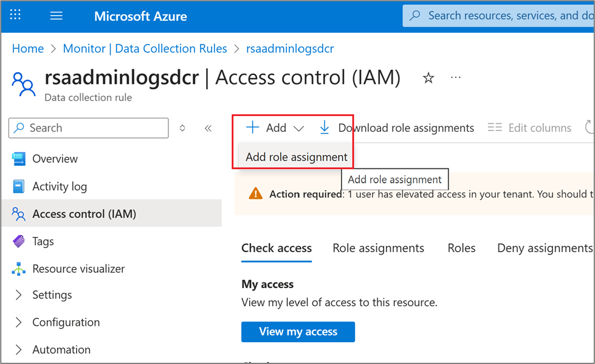595x364 pixels.
Task: Switch to the Role assignments tab
Action: [x=378, y=248]
